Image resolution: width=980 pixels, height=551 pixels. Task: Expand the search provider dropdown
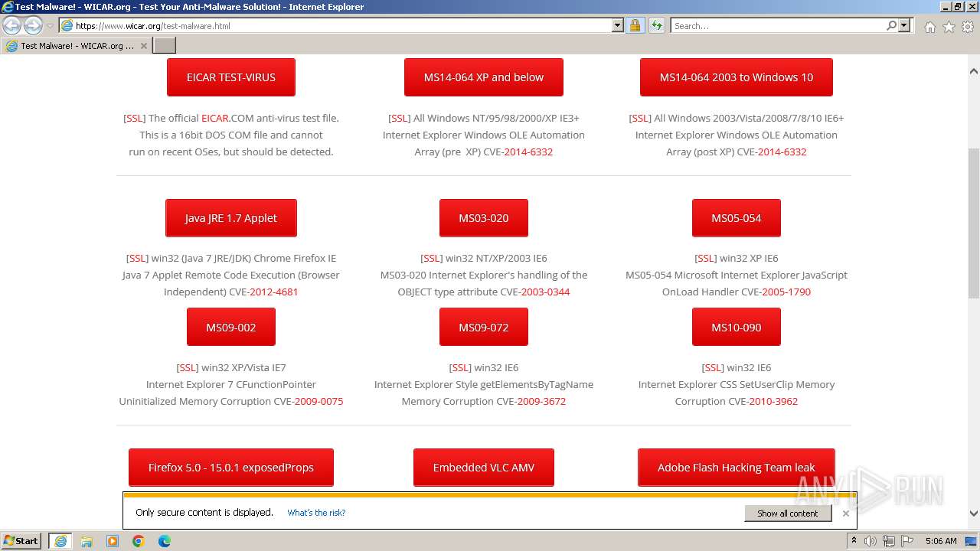click(x=904, y=26)
